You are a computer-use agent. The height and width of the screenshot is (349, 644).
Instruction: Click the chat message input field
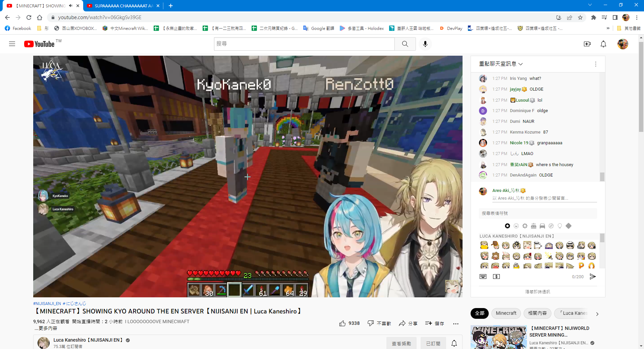tap(544, 198)
